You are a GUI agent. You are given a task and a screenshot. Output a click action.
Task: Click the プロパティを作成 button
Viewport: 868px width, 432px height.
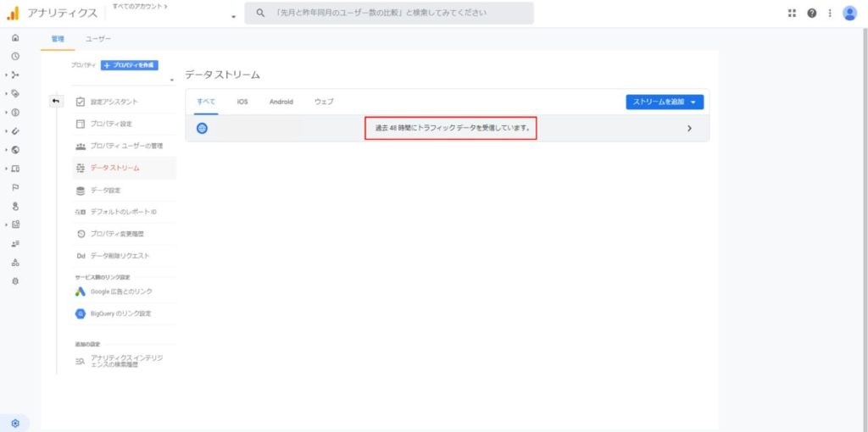pyautogui.click(x=129, y=65)
